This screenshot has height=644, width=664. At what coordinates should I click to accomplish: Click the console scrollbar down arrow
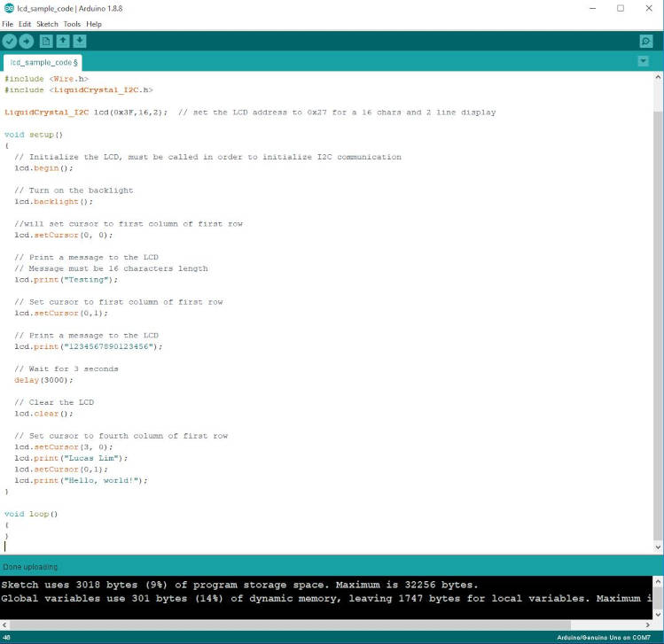pyautogui.click(x=658, y=615)
